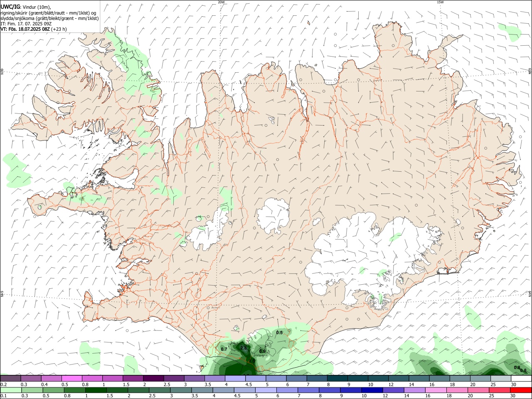
Task: Click the 0.7 precipitation value on the map
Action: [224, 349]
